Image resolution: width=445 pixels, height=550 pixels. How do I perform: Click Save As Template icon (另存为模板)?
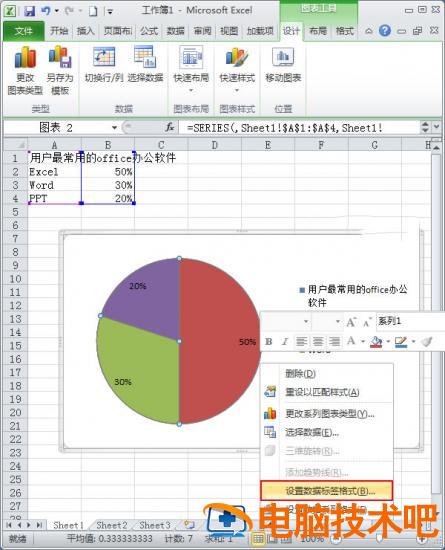(60, 70)
